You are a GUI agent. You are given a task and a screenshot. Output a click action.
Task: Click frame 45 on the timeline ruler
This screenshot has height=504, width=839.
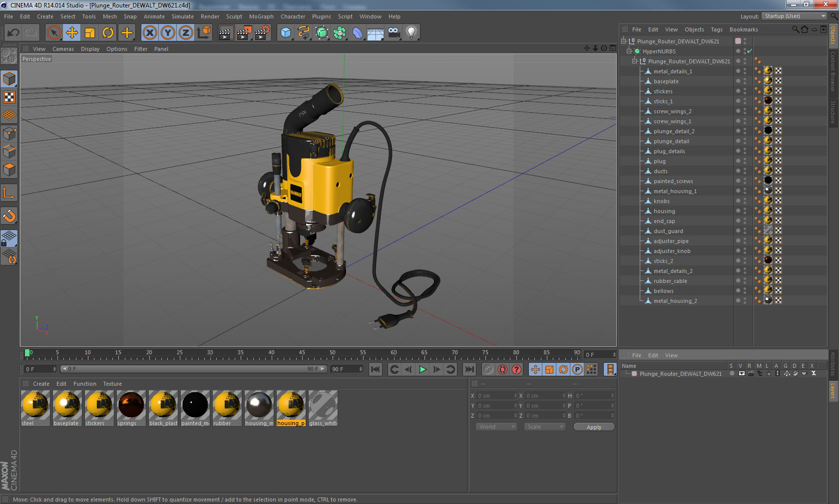tap(302, 354)
